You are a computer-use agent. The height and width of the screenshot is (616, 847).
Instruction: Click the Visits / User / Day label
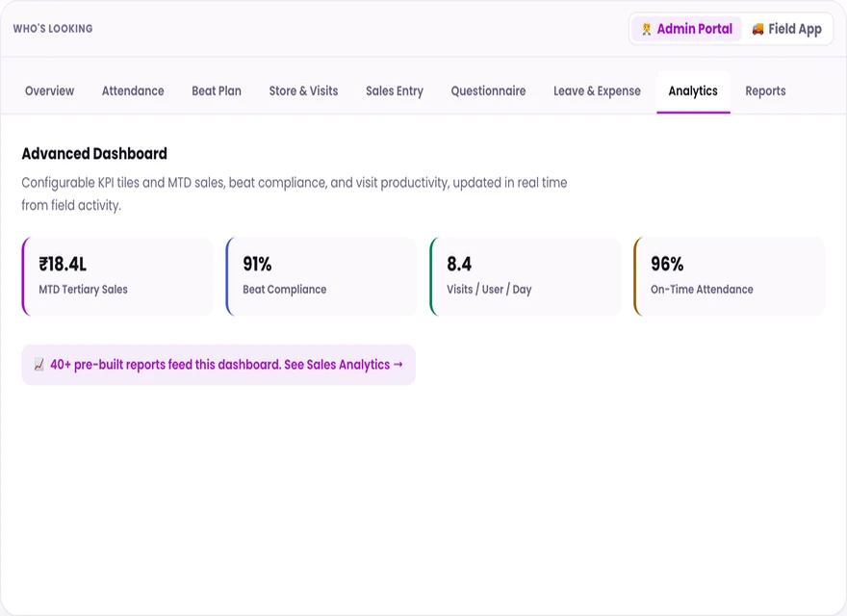click(489, 289)
